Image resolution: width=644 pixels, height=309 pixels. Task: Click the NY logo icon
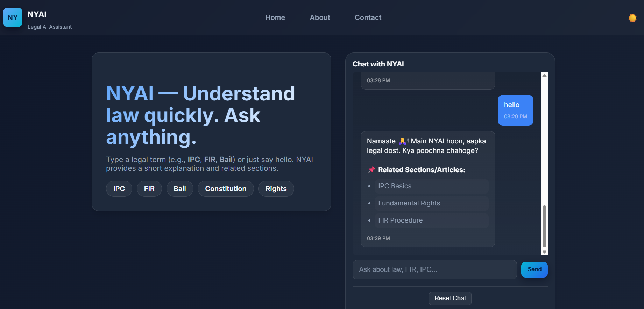(x=13, y=17)
